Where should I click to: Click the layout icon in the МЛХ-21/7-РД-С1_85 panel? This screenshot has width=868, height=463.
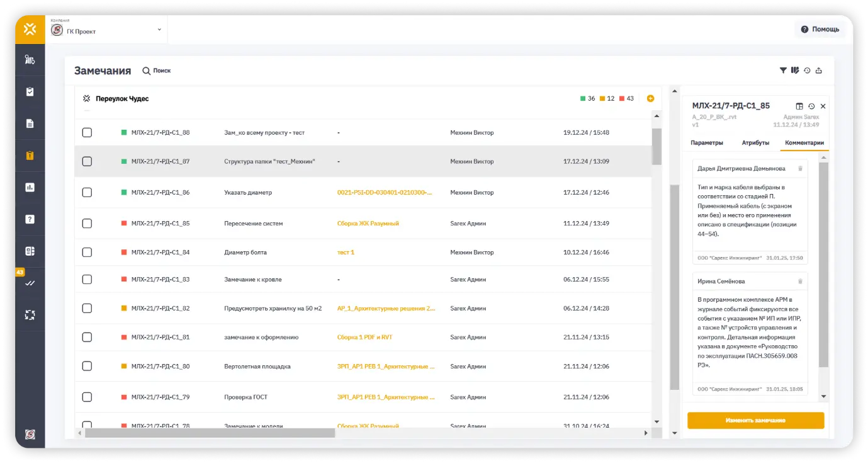799,106
